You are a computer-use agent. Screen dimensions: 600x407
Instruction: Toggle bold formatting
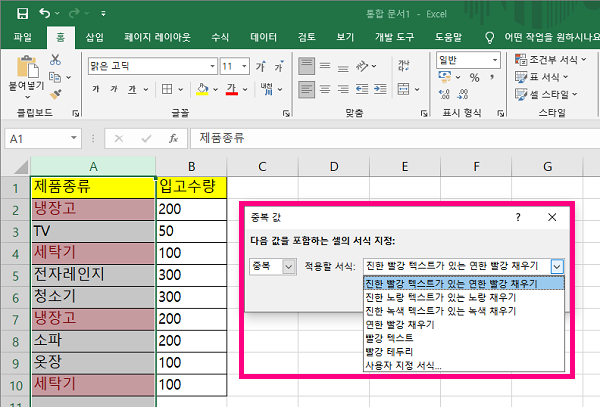(96, 89)
